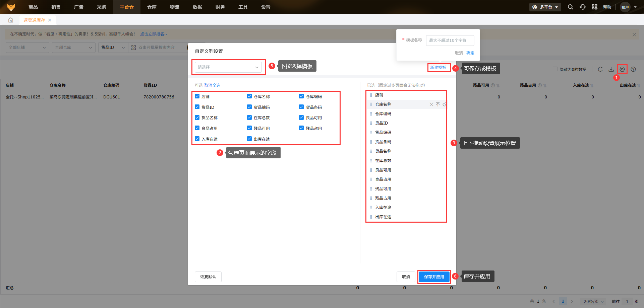Remove 仓库名称 from the selected list
Screen dimensions: 644x308
coord(431,104)
